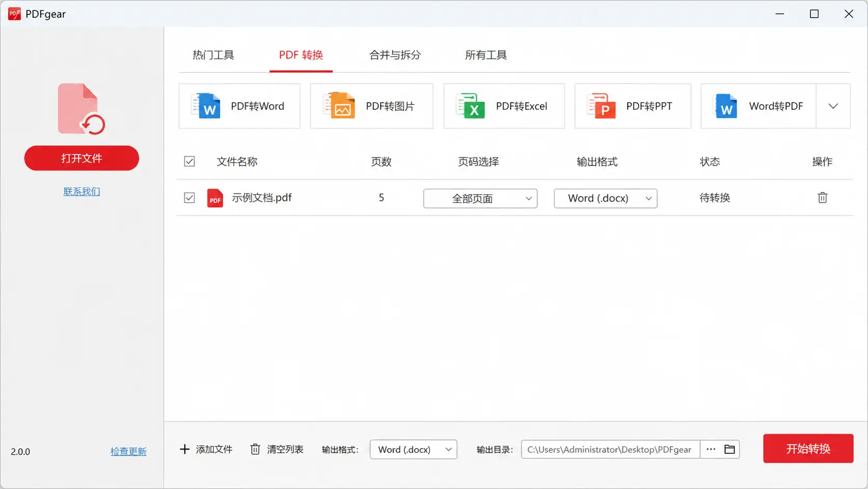Click the output directory path field
This screenshot has height=489, width=868.
click(611, 450)
